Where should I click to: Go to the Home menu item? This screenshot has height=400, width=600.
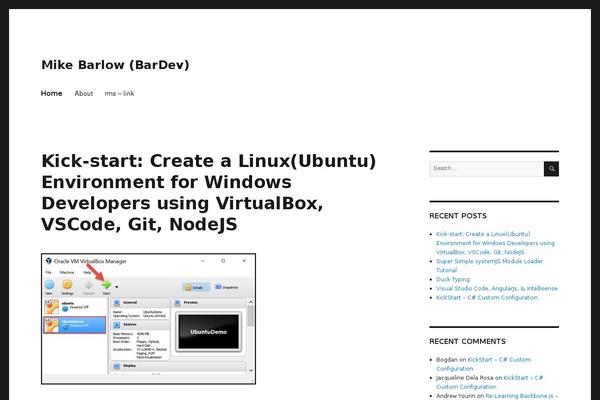tap(52, 93)
